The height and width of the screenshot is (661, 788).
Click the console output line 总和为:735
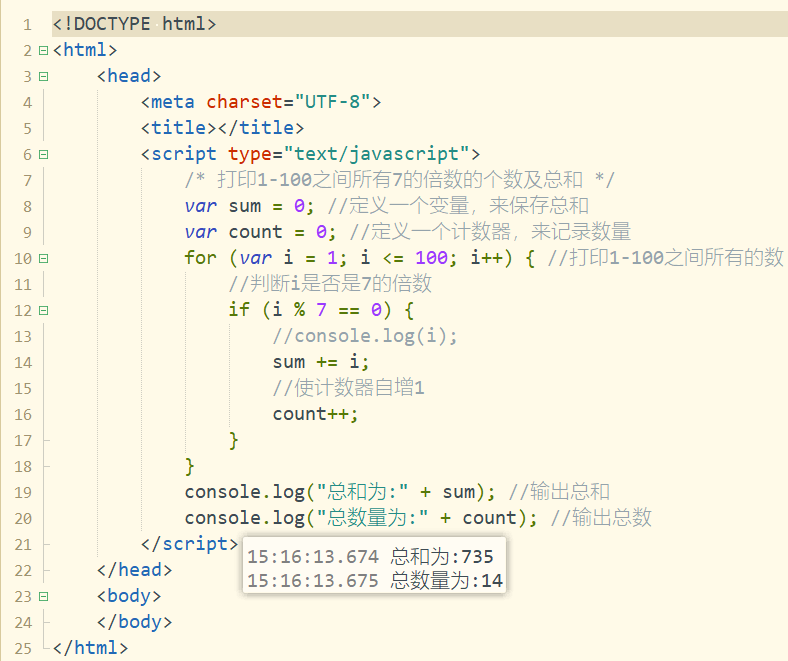click(x=370, y=556)
